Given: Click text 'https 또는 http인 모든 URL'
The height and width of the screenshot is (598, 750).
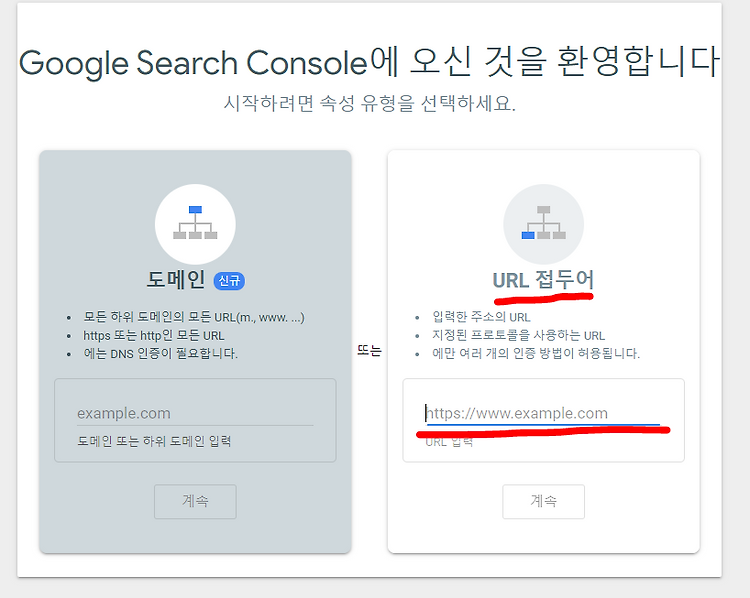Looking at the screenshot, I should [x=154, y=335].
